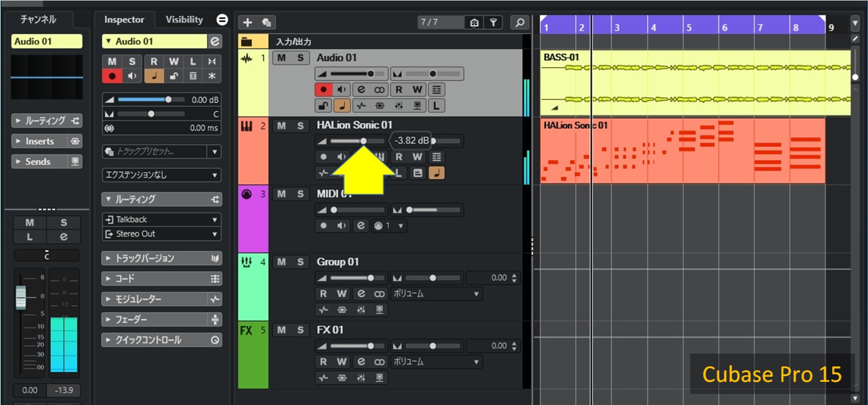Select the BASS-01 audio clip
868x405 pixels.
click(x=696, y=83)
